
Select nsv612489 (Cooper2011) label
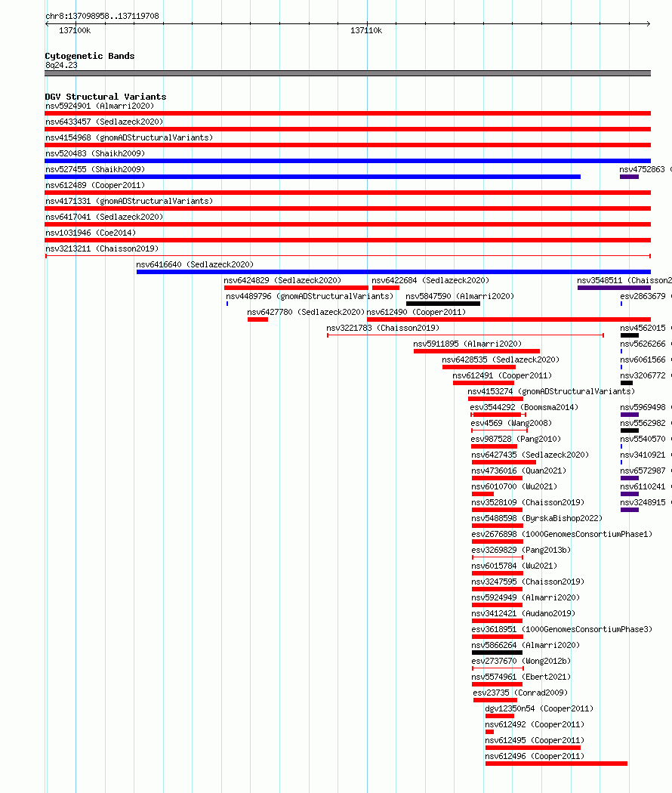click(x=95, y=185)
